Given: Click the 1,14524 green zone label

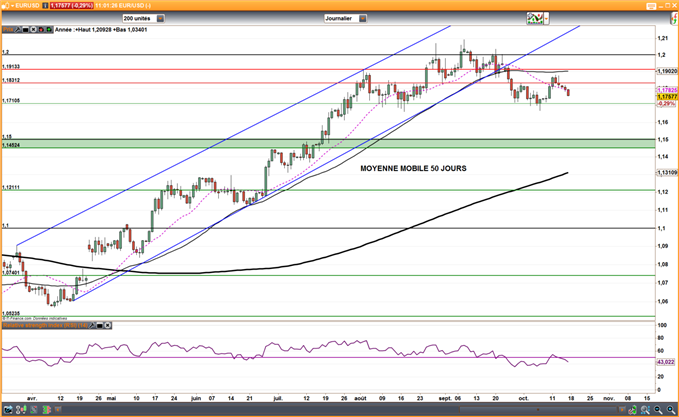Looking at the screenshot, I should (11, 145).
